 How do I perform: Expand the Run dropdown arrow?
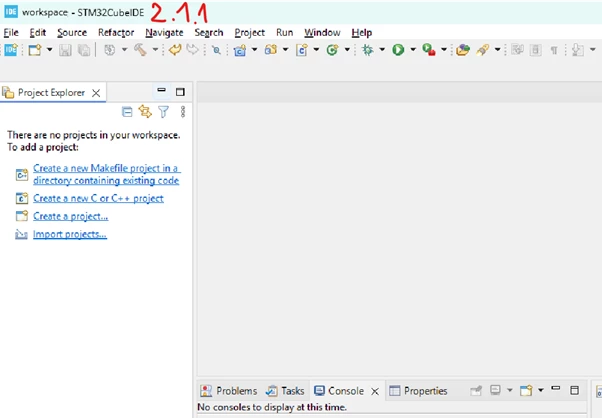[x=413, y=50]
